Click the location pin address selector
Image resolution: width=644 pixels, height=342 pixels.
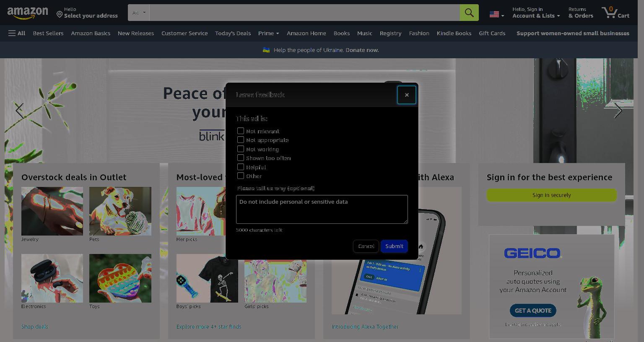[x=87, y=13]
